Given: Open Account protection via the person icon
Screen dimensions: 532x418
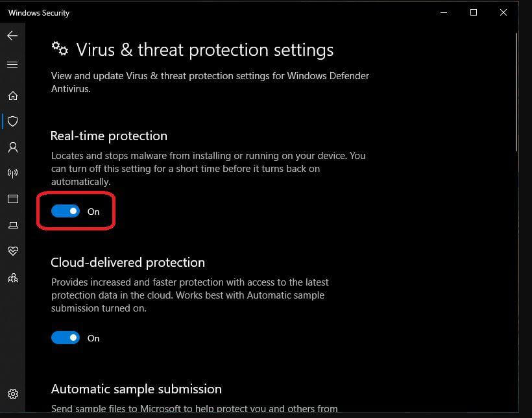Looking at the screenshot, I should coord(12,147).
